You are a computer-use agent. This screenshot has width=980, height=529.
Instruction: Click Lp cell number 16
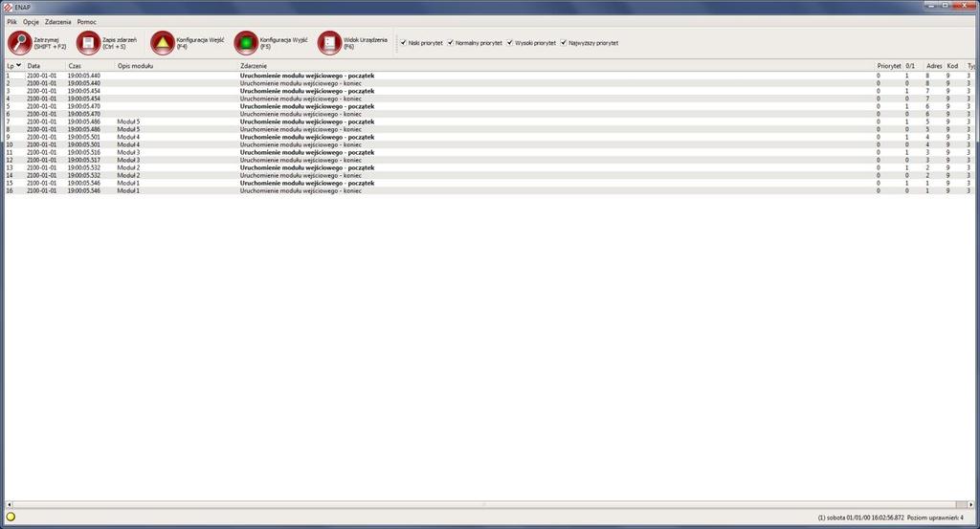[10, 191]
